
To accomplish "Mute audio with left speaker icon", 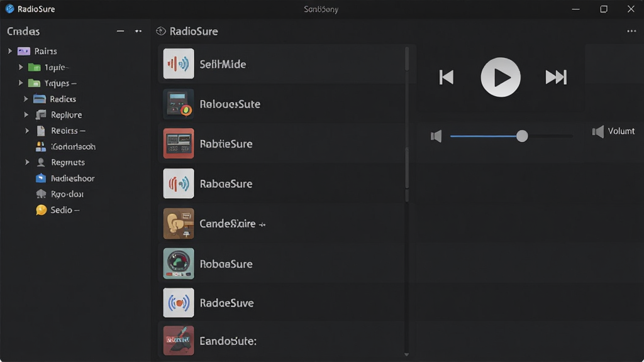I will click(x=436, y=136).
